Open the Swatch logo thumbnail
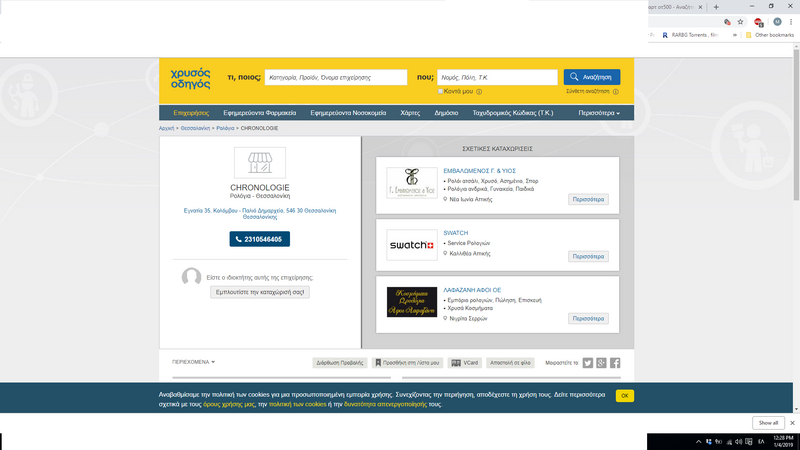 412,245
